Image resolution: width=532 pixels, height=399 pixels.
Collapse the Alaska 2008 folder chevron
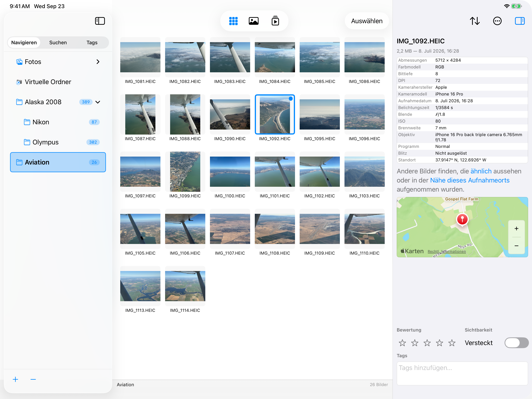98,102
